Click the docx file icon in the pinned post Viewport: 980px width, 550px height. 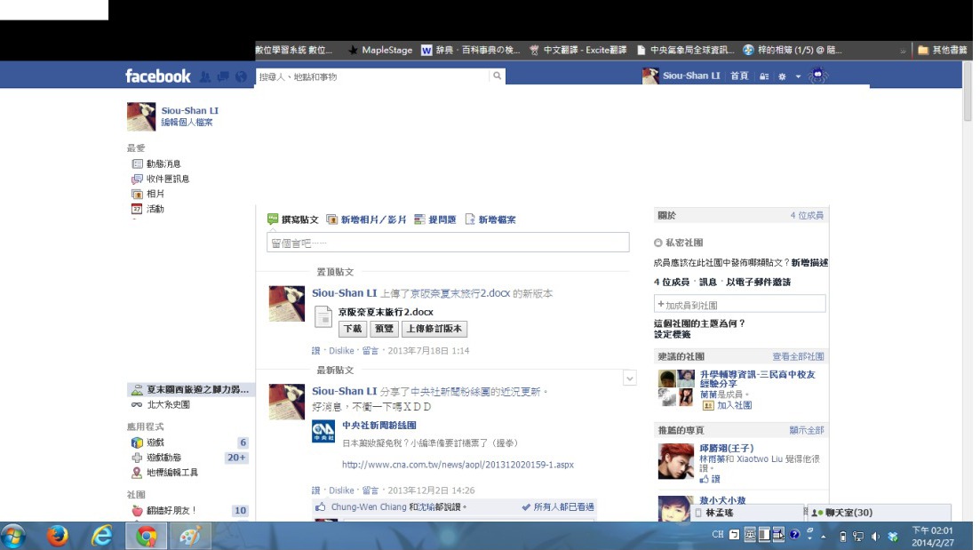click(323, 317)
